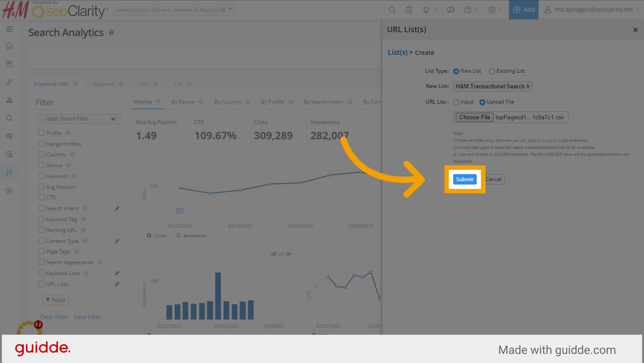Viewport: 644px width, 363px height.
Task: Tick the Keyword filter checkbox
Action: [41, 176]
